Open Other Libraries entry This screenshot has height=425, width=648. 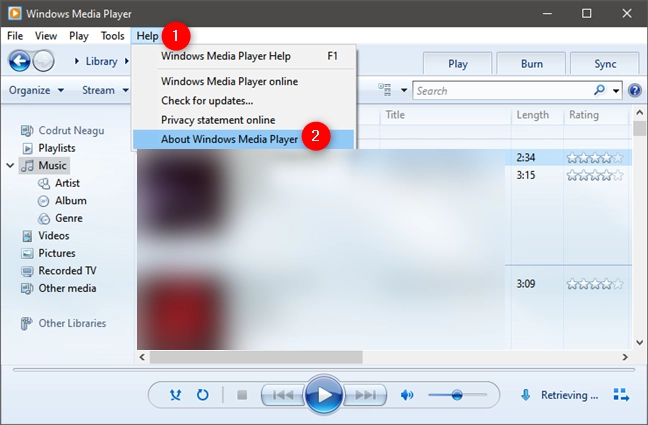pos(63,323)
